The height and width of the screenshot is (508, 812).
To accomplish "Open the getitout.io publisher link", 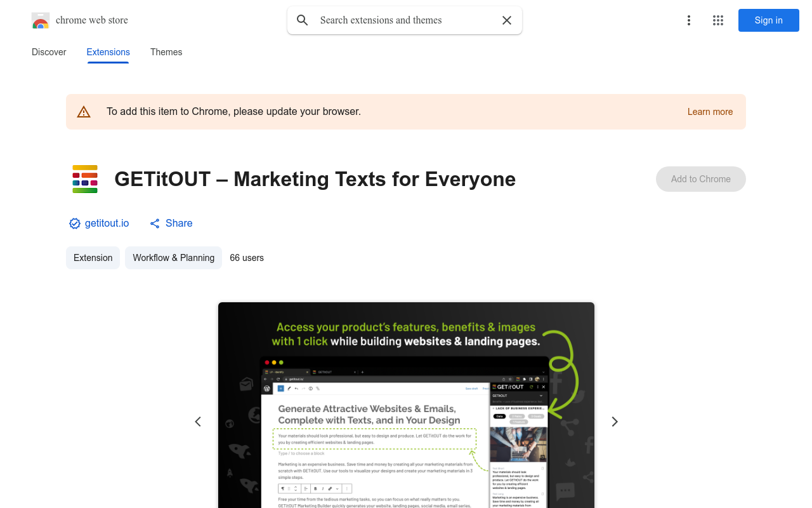I will point(107,224).
